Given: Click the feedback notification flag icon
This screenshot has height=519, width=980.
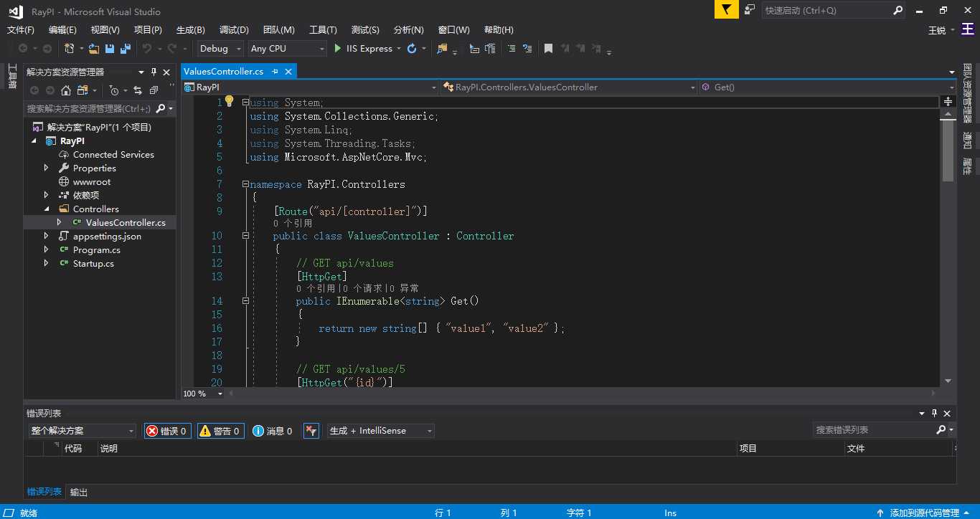Looking at the screenshot, I should pyautogui.click(x=726, y=10).
